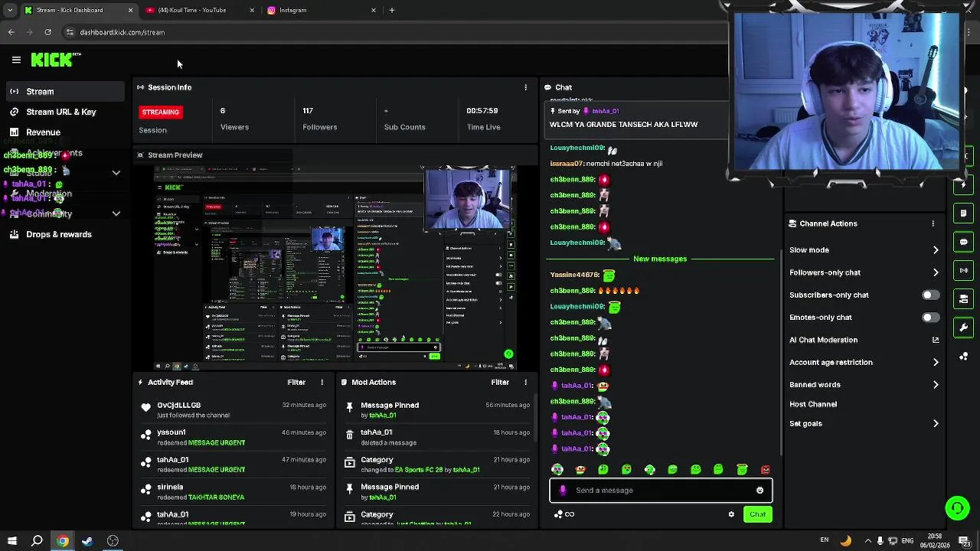Click the green circle button in stream preview
Screen dimensions: 980x551
pyautogui.click(x=508, y=354)
